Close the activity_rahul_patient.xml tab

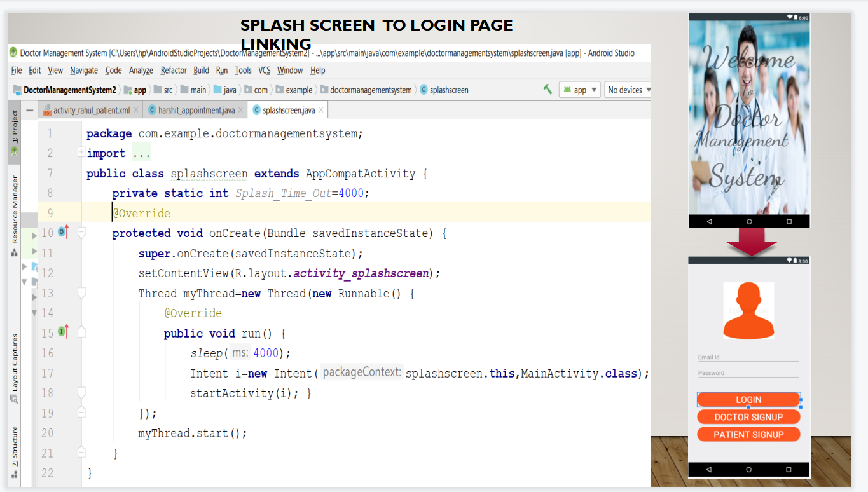pyautogui.click(x=135, y=110)
